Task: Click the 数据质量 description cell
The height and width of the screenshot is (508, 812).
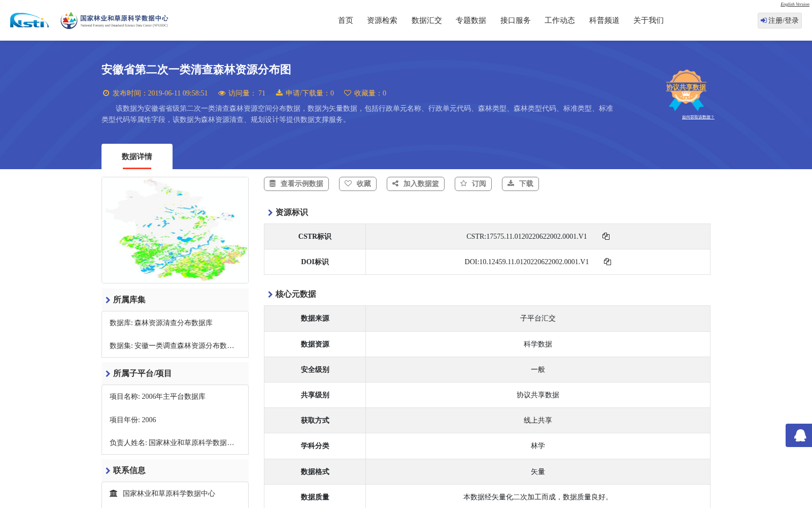Action: (x=538, y=497)
